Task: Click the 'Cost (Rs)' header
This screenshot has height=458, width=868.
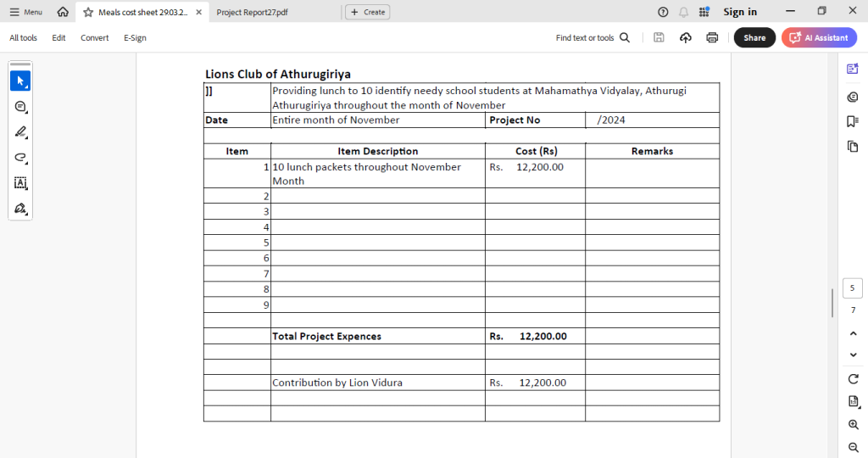Action: (x=536, y=151)
